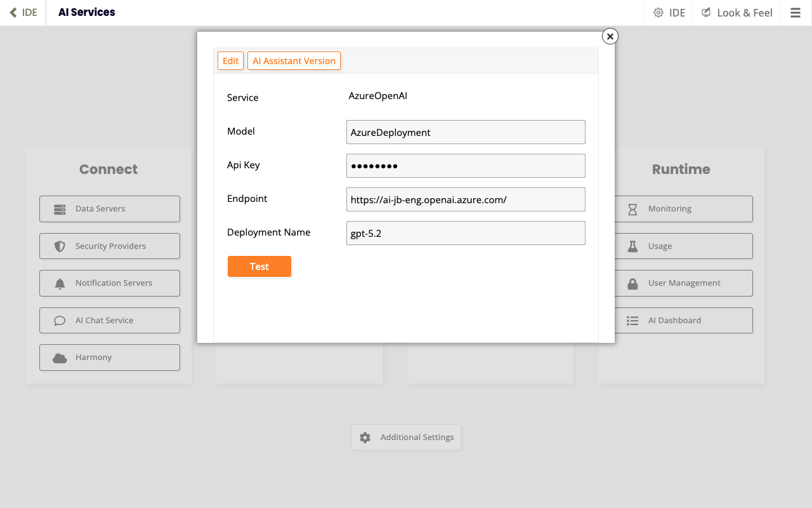
Task: Close the AI service dialog
Action: 610,37
